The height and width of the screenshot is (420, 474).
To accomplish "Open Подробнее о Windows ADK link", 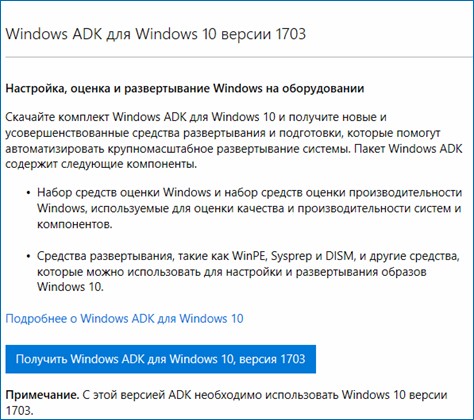I will [x=124, y=319].
